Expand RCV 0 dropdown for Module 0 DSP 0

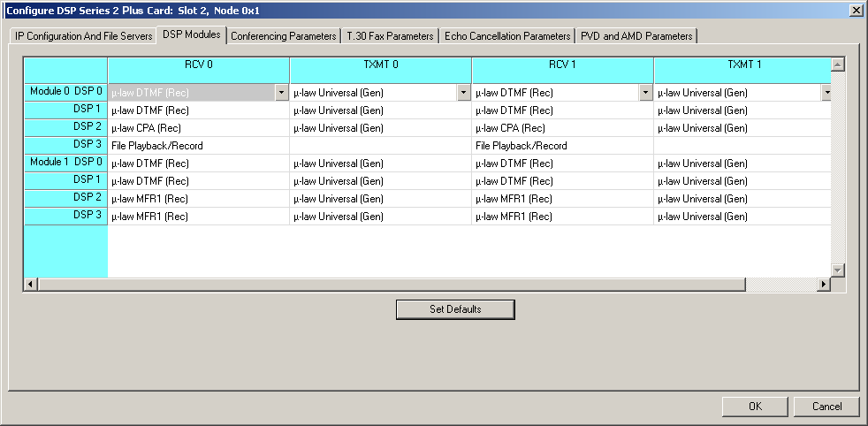(281, 93)
